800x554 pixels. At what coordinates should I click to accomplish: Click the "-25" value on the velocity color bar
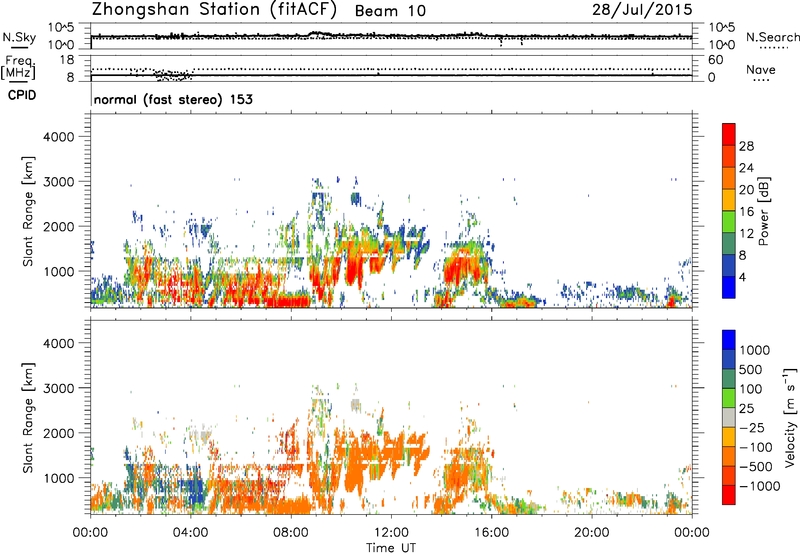752,428
